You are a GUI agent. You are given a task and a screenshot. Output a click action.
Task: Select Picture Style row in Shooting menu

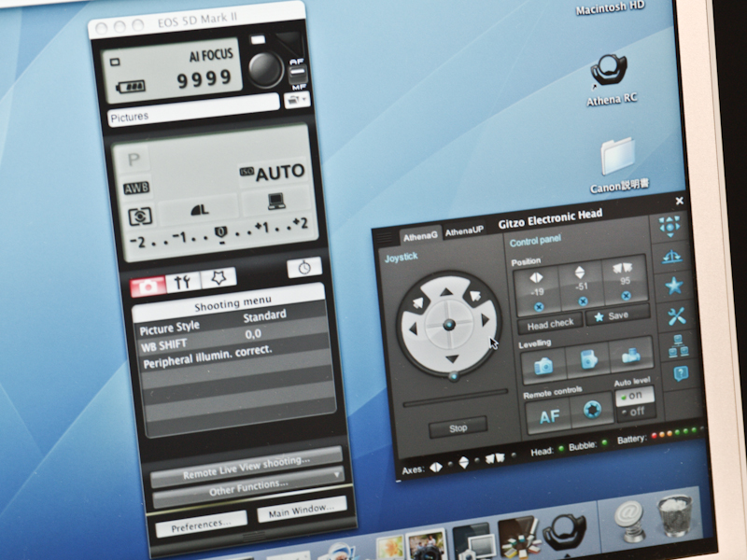click(232, 322)
